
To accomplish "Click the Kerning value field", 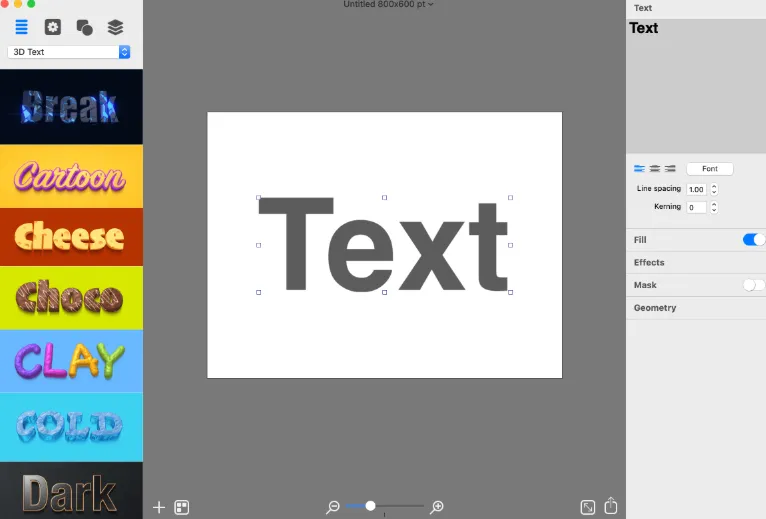I will (696, 207).
